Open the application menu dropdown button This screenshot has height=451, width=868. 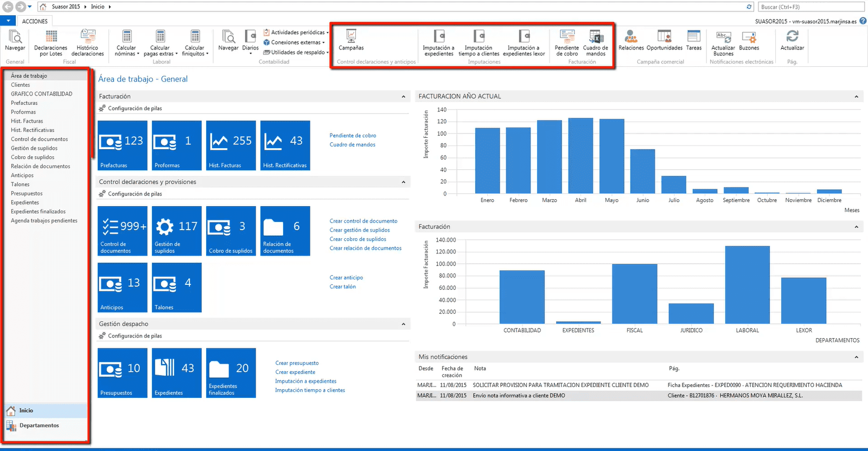click(x=8, y=21)
